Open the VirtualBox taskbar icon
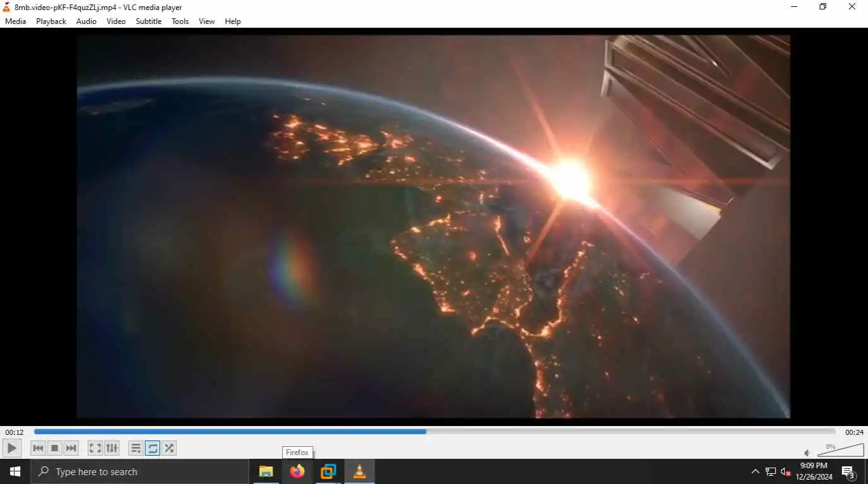This screenshot has height=484, width=868. pos(328,471)
